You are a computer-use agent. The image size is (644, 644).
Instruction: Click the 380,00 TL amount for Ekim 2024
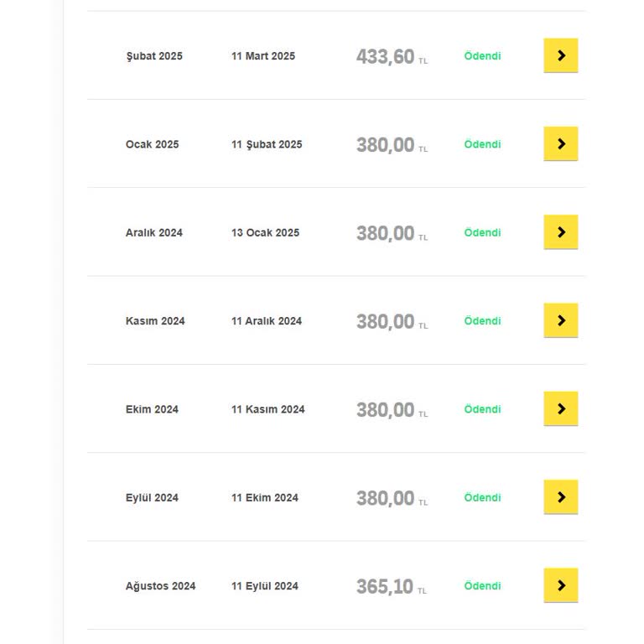click(x=392, y=410)
